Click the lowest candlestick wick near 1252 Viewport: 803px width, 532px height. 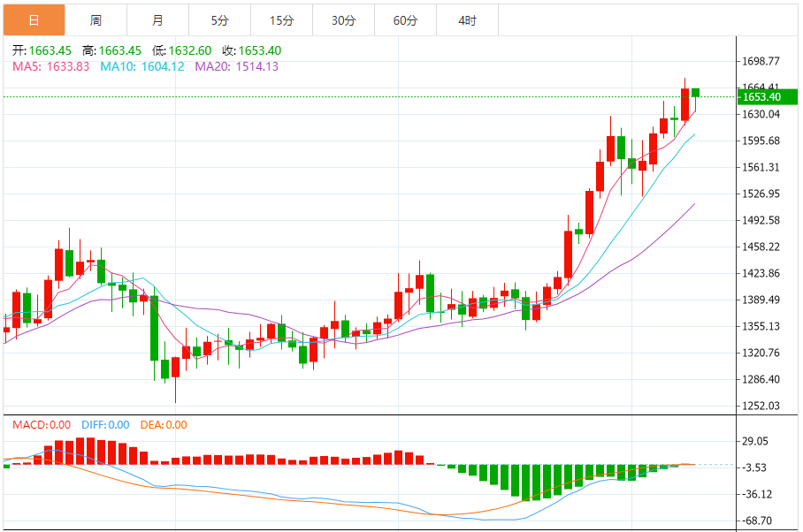[176, 380]
